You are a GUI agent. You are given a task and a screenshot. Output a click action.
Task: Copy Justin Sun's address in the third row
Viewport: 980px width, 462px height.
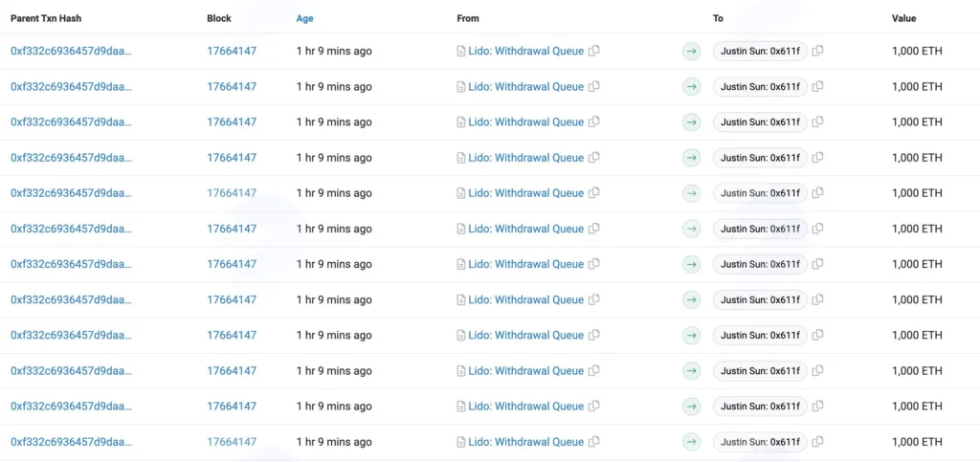point(817,122)
